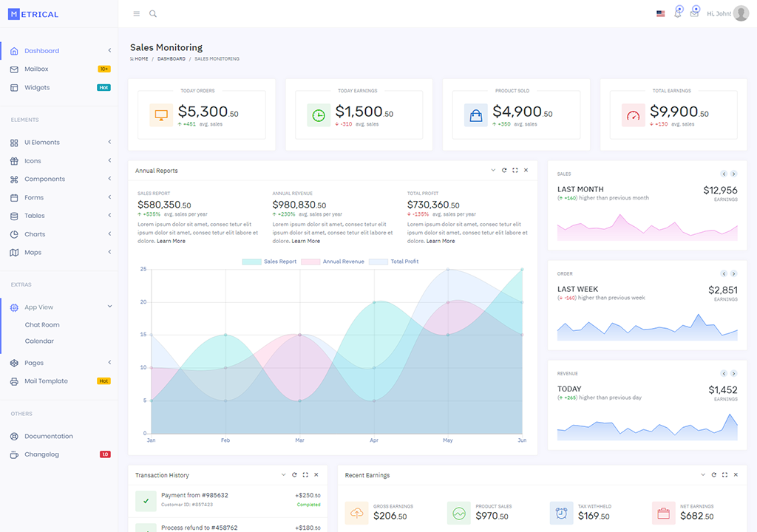Viewport: 757px width, 532px height.
Task: Refresh the Annual Reports panel
Action: pyautogui.click(x=504, y=170)
